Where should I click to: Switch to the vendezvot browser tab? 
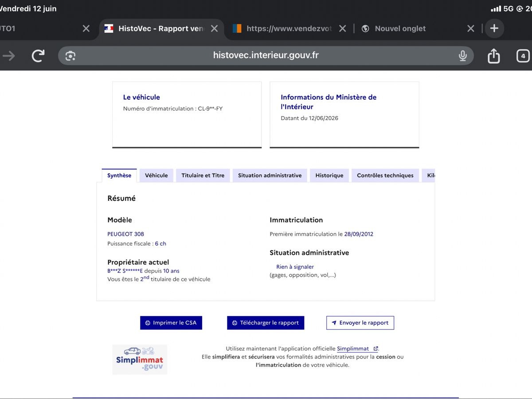[289, 28]
